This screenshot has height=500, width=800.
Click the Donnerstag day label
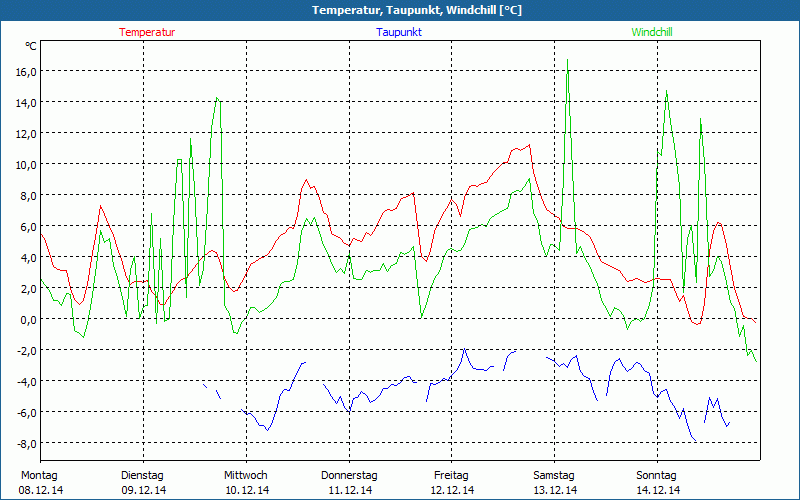pyautogui.click(x=349, y=476)
